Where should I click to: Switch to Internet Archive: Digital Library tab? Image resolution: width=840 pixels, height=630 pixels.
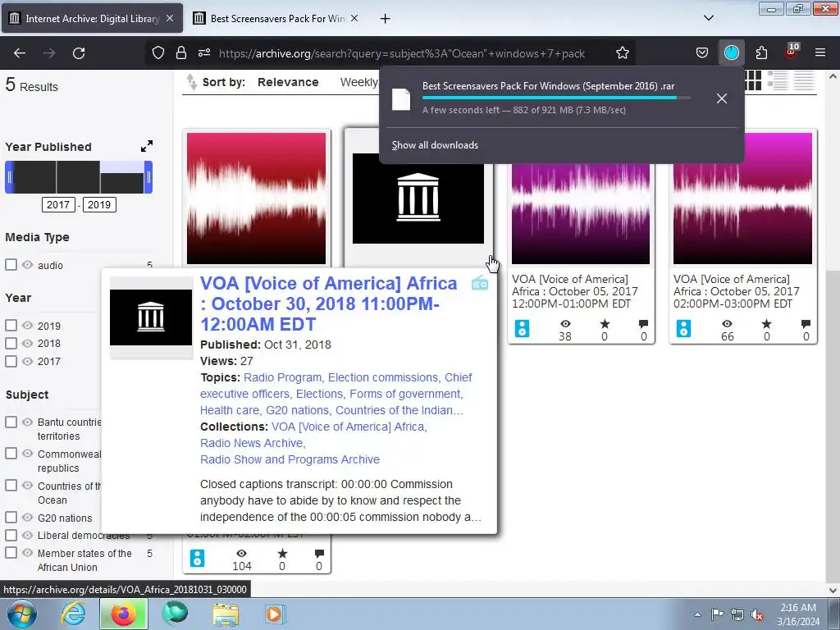pyautogui.click(x=92, y=18)
